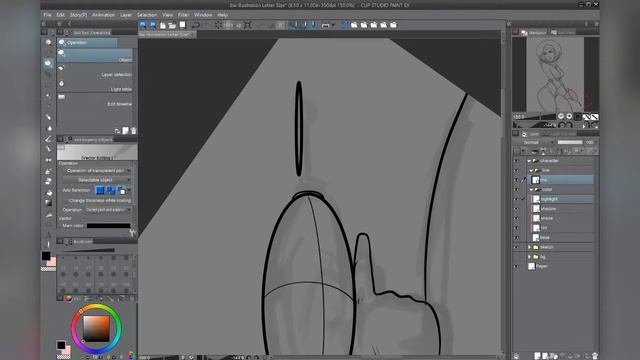Open Operation of transparent part dropdown
Screen dimensions: 640x360
click(x=97, y=171)
